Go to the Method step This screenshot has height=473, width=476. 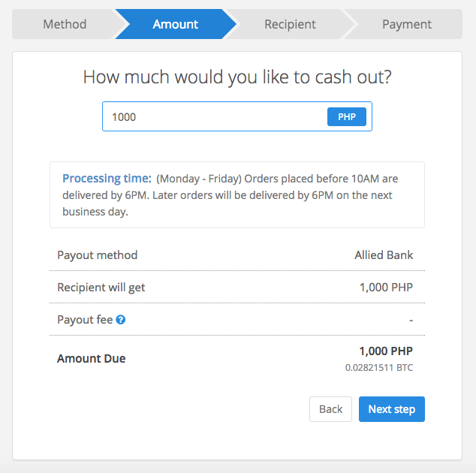(65, 24)
